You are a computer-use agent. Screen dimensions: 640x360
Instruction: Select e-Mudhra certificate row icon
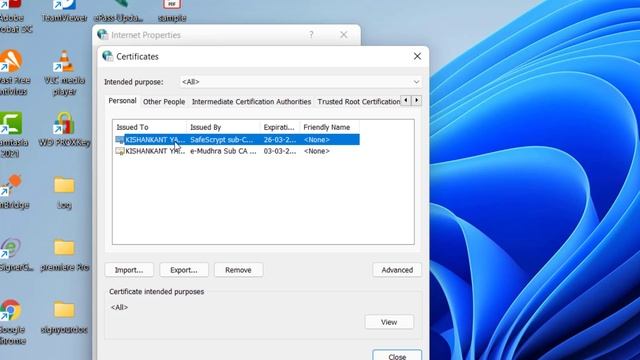point(120,151)
